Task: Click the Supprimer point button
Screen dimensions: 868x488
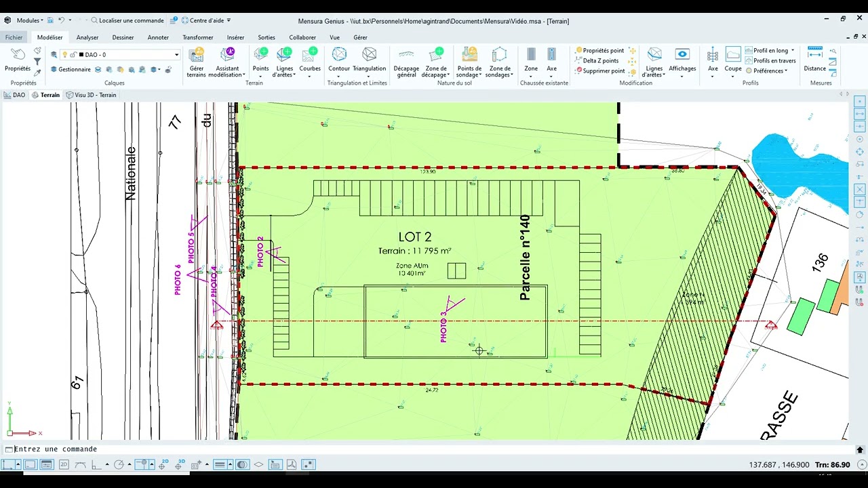Action: [604, 70]
